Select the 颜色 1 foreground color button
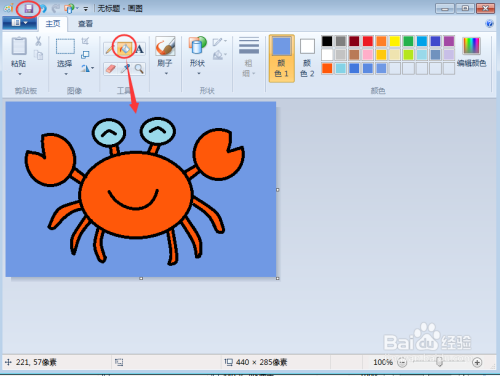 pos(282,58)
